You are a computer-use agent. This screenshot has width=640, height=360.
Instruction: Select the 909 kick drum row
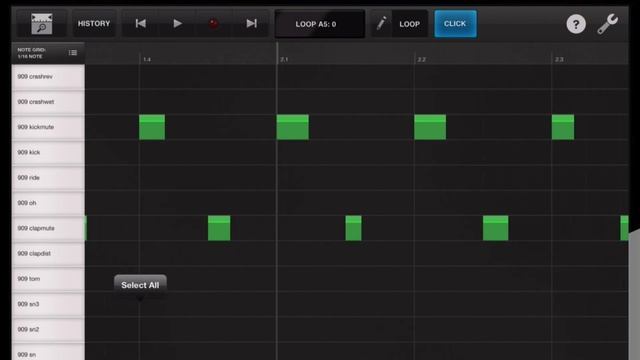pos(48,153)
